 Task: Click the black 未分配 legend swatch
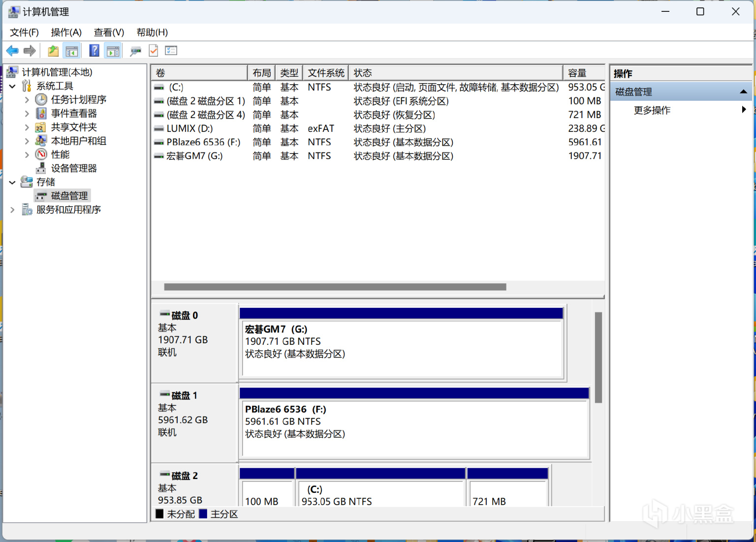click(x=159, y=514)
